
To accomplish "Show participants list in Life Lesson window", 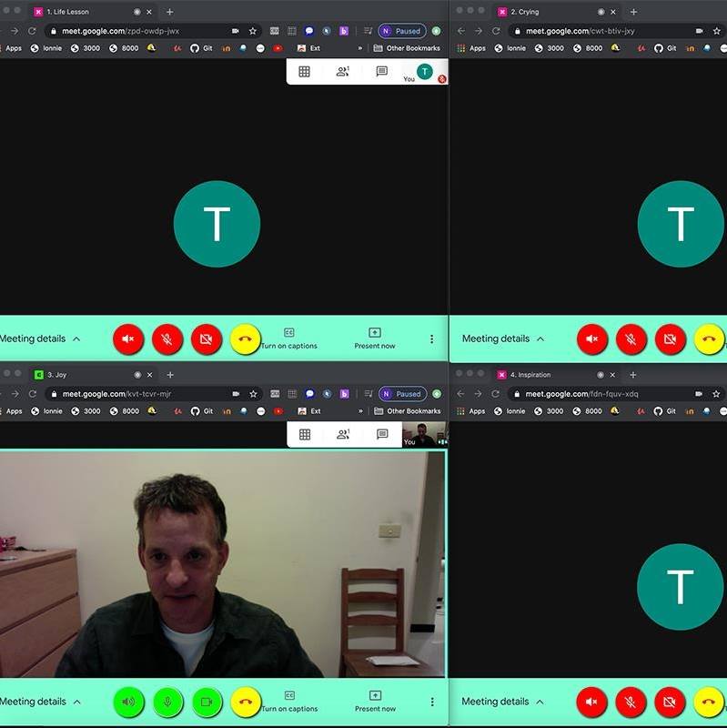I will (343, 71).
